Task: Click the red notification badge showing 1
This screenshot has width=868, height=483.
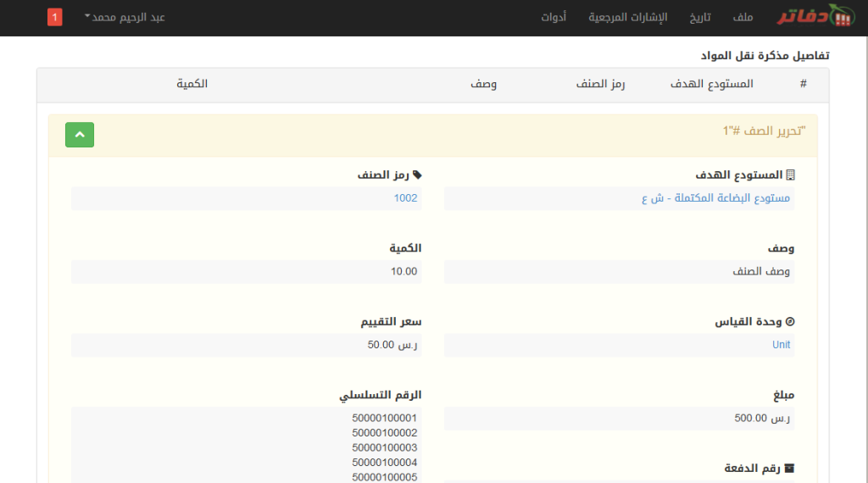Action: pyautogui.click(x=55, y=17)
